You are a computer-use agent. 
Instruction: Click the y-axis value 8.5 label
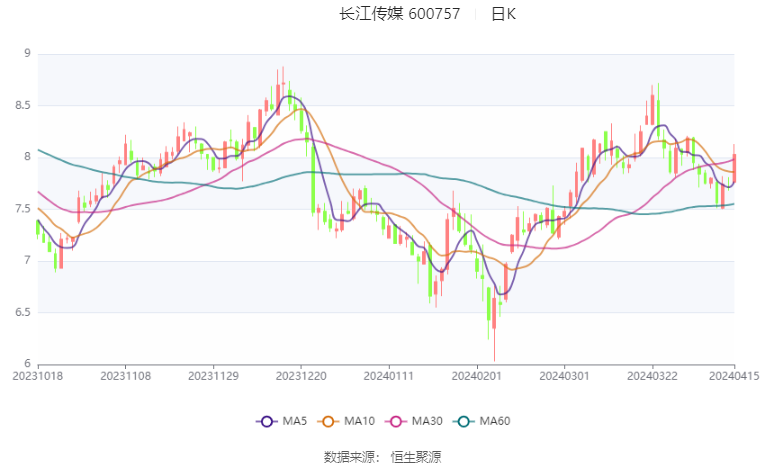[x=21, y=105]
